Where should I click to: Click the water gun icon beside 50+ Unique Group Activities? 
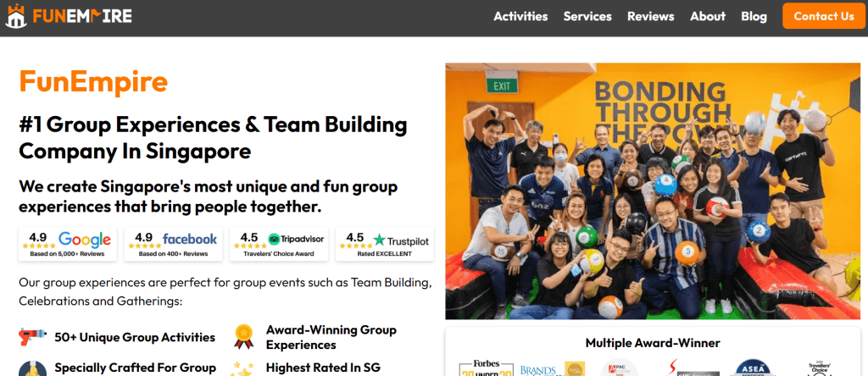click(x=32, y=337)
